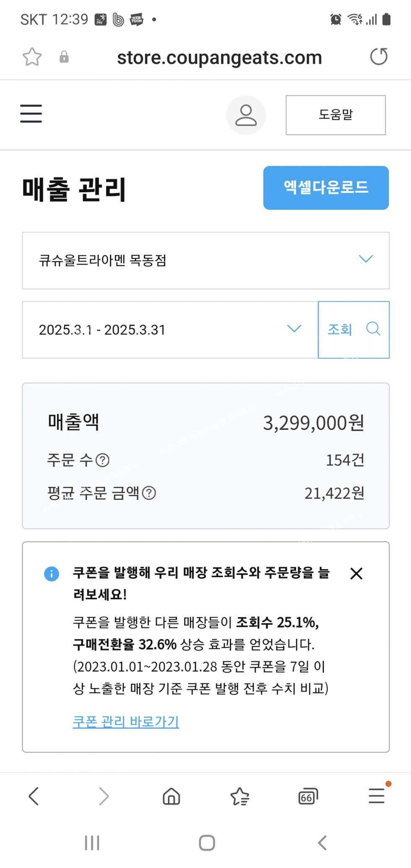Open the hamburger side menu
This screenshot has height=868, width=411.
[x=31, y=114]
